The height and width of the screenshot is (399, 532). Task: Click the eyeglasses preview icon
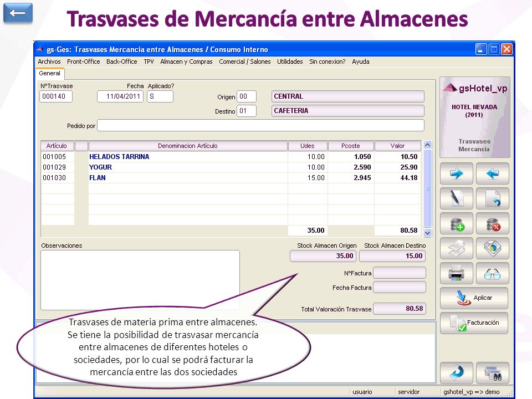[x=492, y=273]
